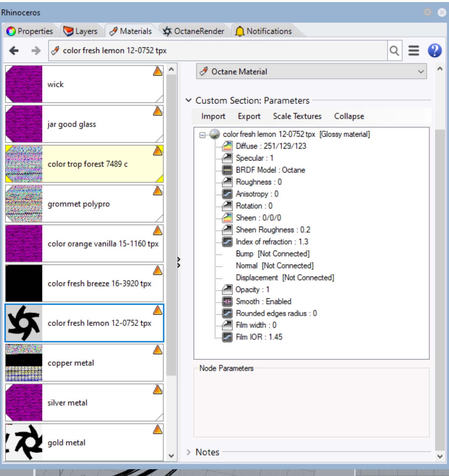
Task: Click the material list scroll up arrow
Action: [x=171, y=70]
